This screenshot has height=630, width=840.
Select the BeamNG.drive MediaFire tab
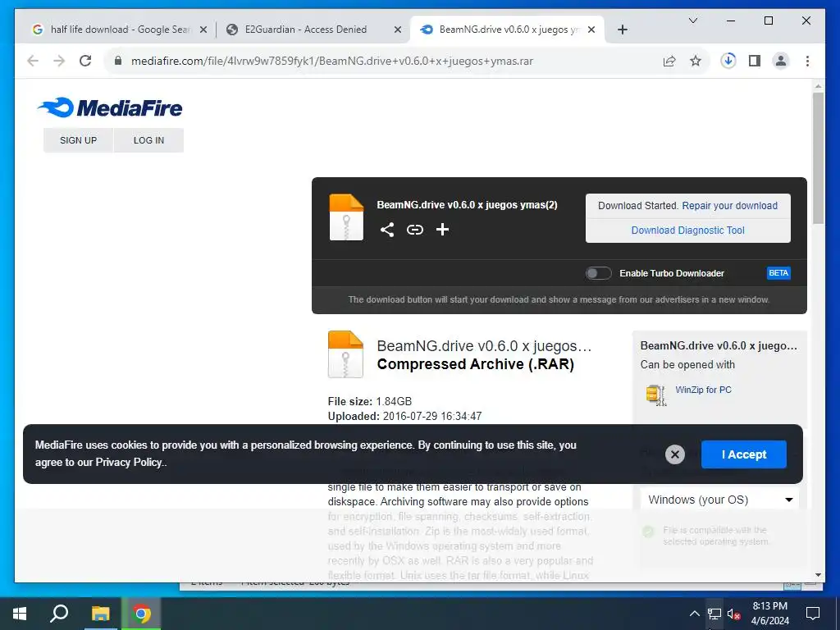pyautogui.click(x=507, y=30)
